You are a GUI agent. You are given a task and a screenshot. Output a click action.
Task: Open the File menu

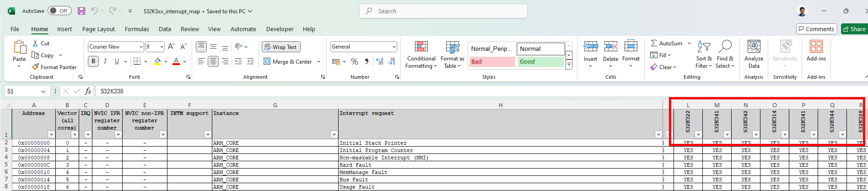[15, 29]
